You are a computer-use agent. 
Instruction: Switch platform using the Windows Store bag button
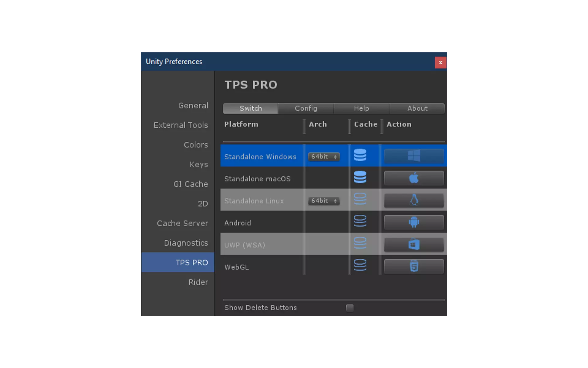point(414,244)
